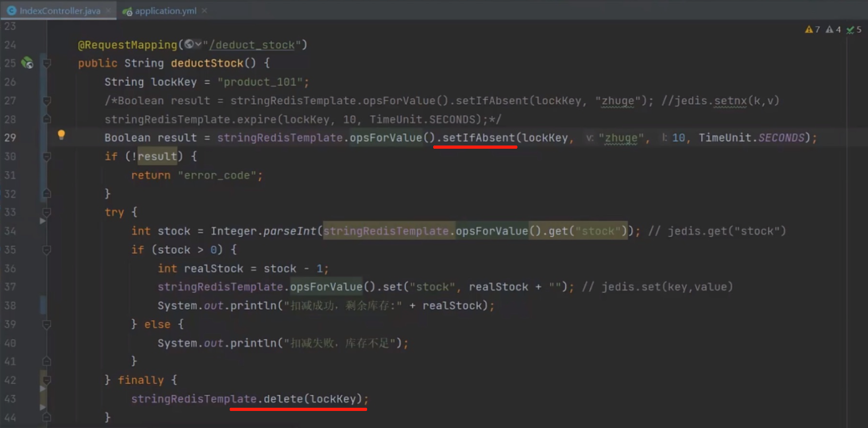
Task: Click the lockKey variable declaration on line 26
Action: click(174, 82)
